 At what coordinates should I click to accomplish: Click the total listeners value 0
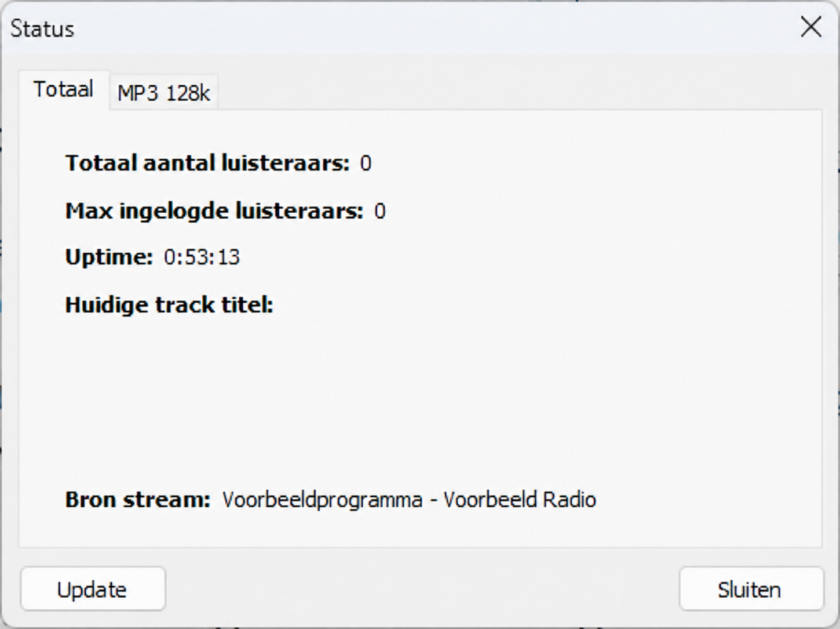[x=366, y=163]
